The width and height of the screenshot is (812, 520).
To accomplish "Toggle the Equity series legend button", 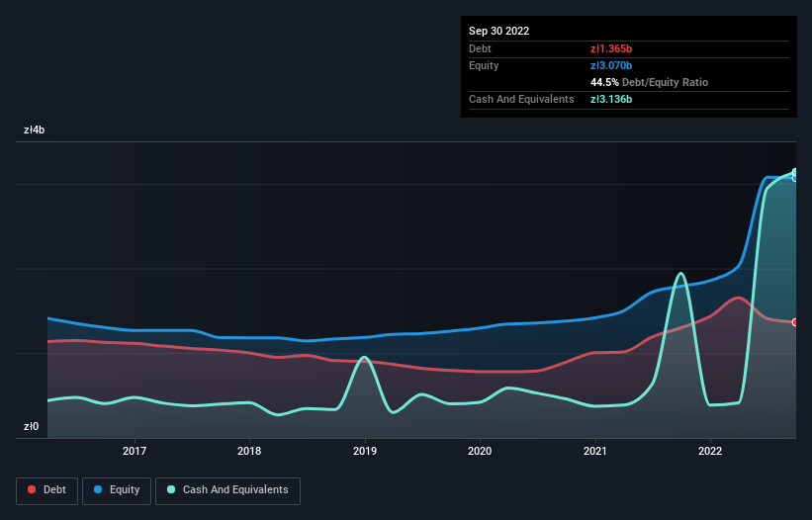I will pyautogui.click(x=117, y=490).
